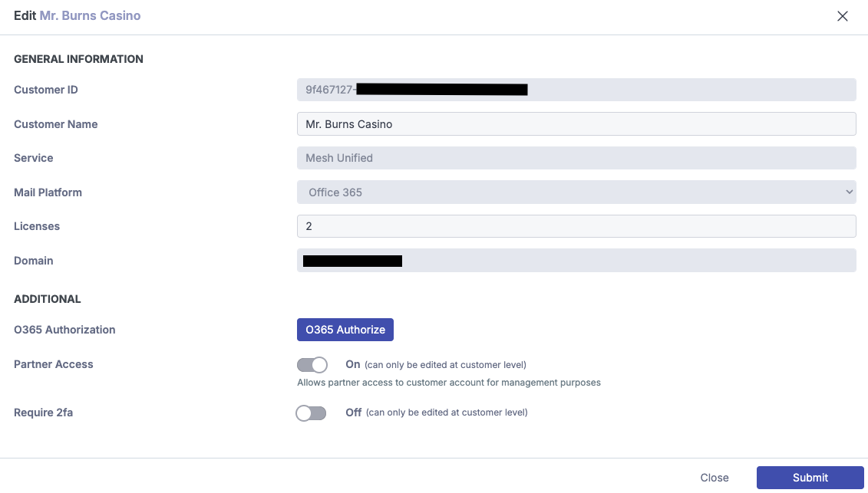This screenshot has width=868, height=493.
Task: Click the GENERAL INFORMATION section header
Action: pyautogui.click(x=78, y=59)
